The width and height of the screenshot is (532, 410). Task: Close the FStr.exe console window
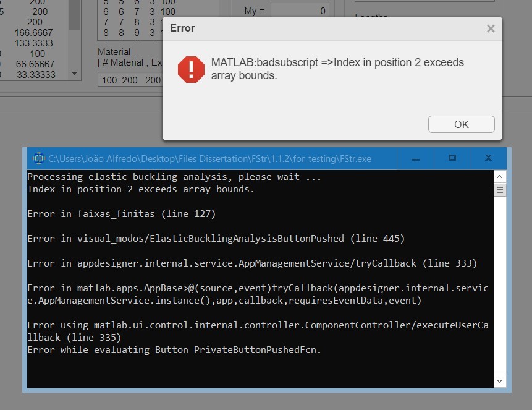[x=488, y=158]
